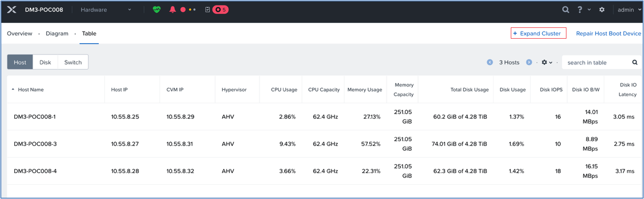The width and height of the screenshot is (644, 199).
Task: Click Expand Cluster button
Action: pos(539,33)
